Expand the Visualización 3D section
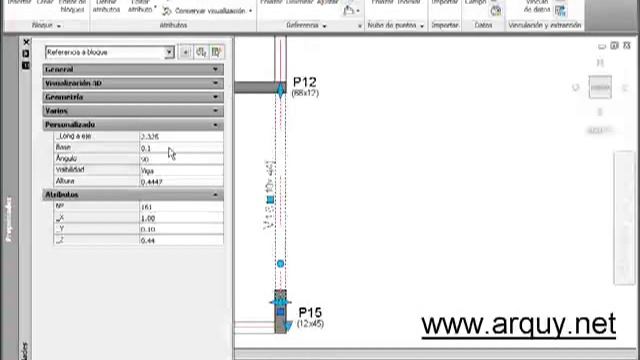640x360 pixels. point(133,83)
